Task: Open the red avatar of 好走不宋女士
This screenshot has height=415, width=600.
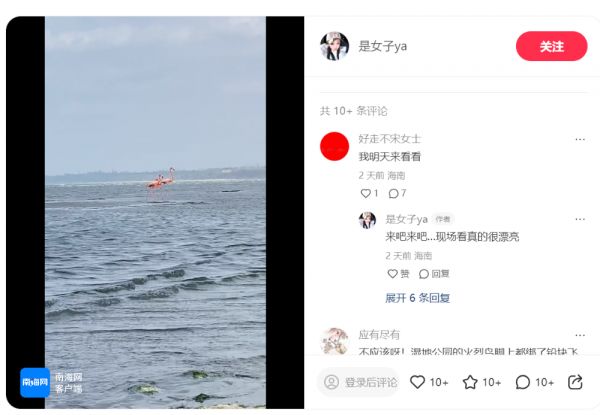Action: 334,146
